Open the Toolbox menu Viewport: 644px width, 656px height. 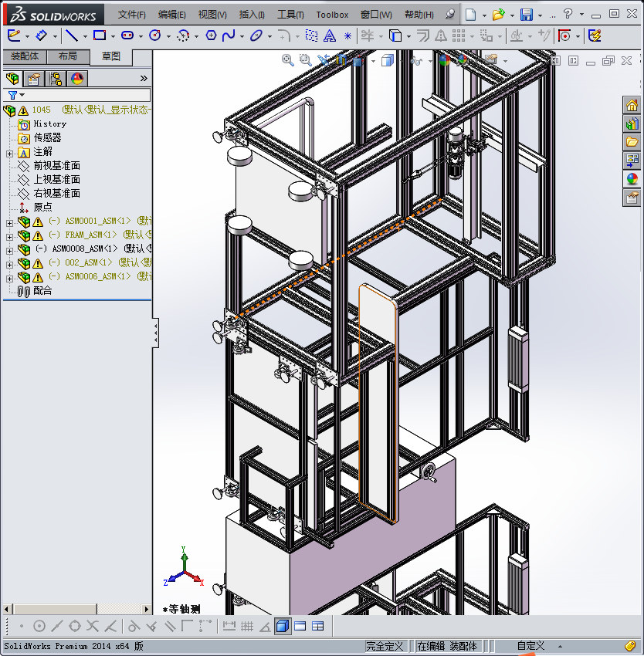332,15
